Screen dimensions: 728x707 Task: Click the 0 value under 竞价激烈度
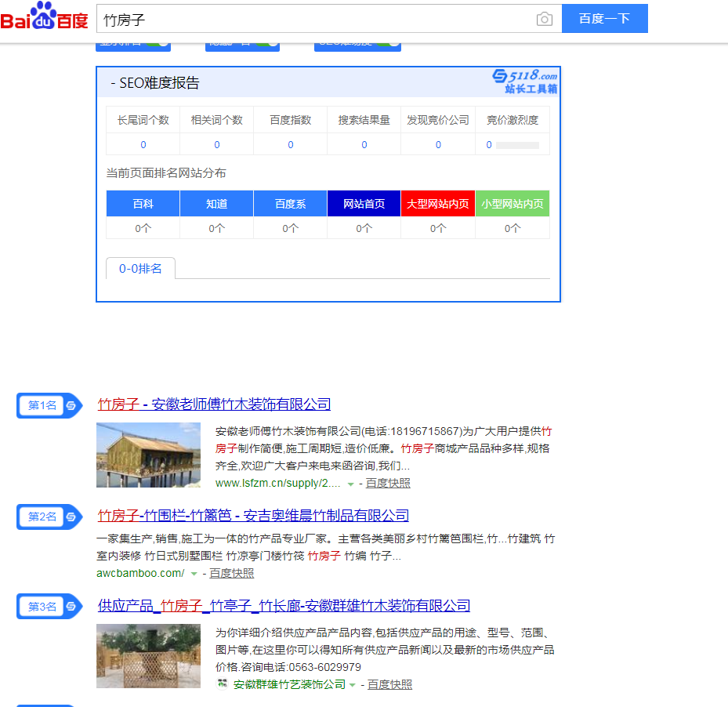(x=489, y=145)
